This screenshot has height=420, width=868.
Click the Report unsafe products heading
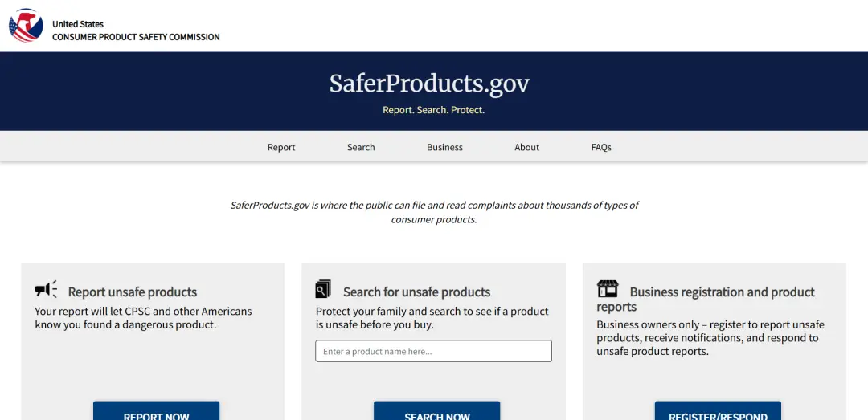(x=133, y=292)
